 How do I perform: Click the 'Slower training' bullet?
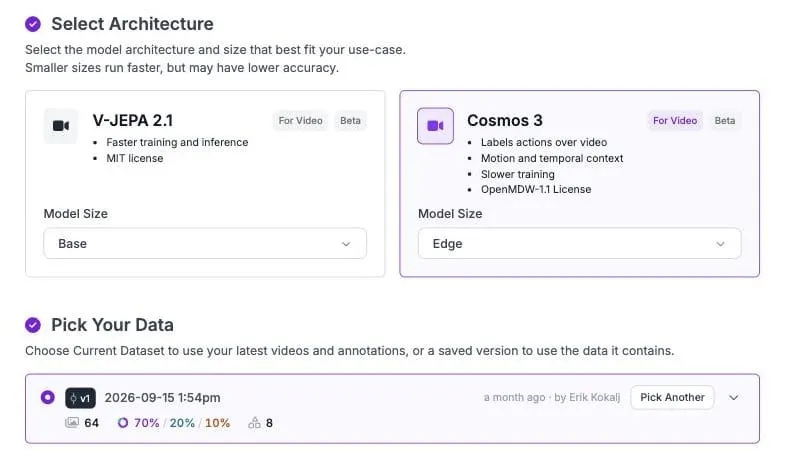click(518, 174)
